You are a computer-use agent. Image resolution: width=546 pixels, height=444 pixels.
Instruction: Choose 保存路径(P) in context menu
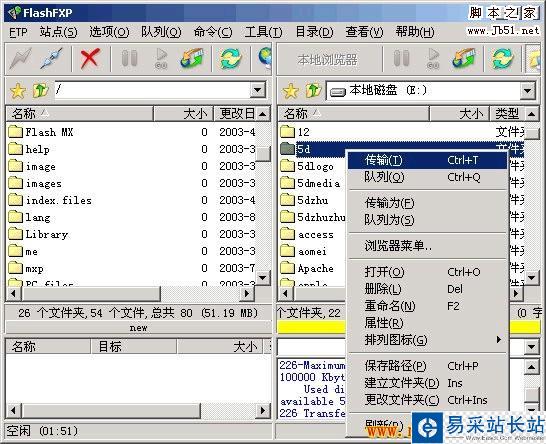pyautogui.click(x=427, y=366)
